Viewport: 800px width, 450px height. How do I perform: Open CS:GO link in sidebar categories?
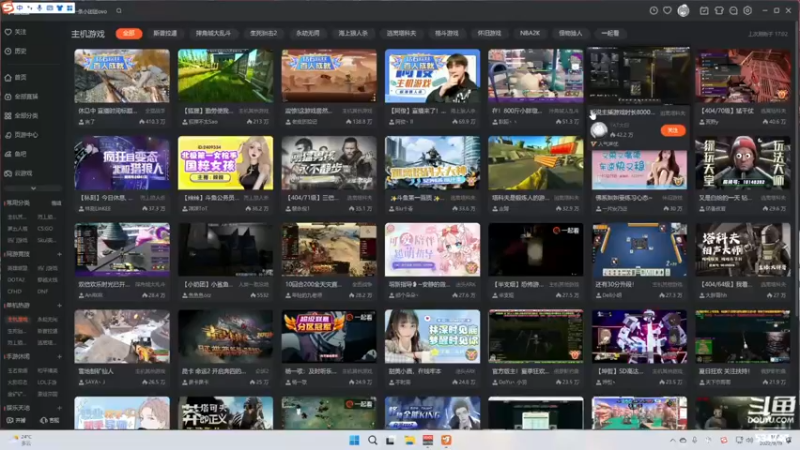45,229
